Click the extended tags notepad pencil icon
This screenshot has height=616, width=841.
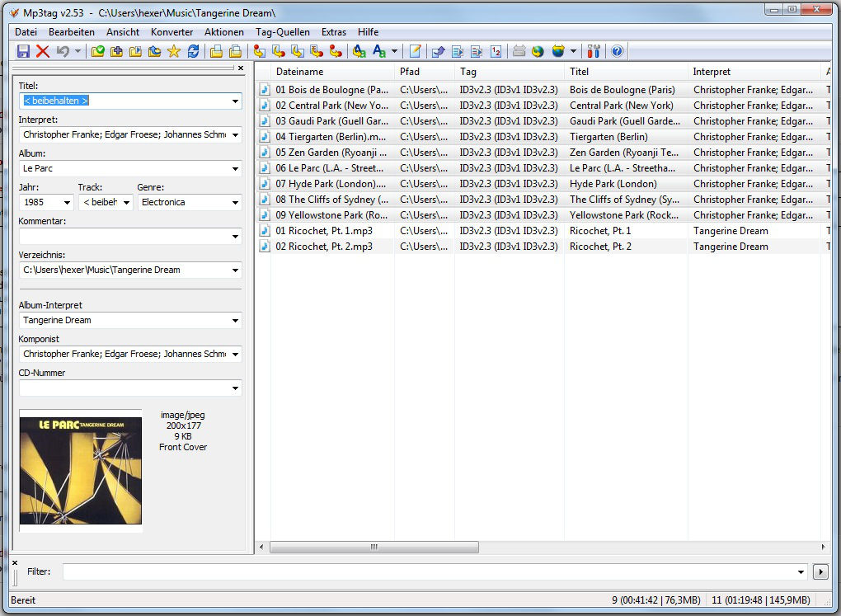(x=415, y=51)
